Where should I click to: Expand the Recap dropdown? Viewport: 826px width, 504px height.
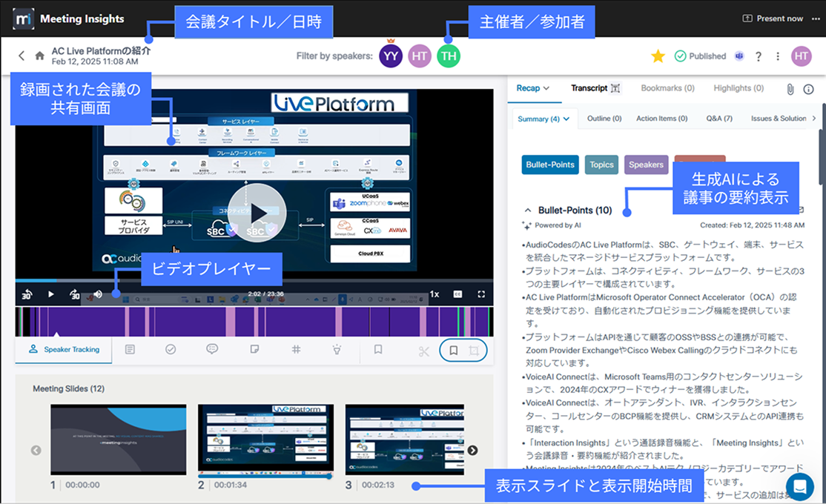pyautogui.click(x=532, y=88)
